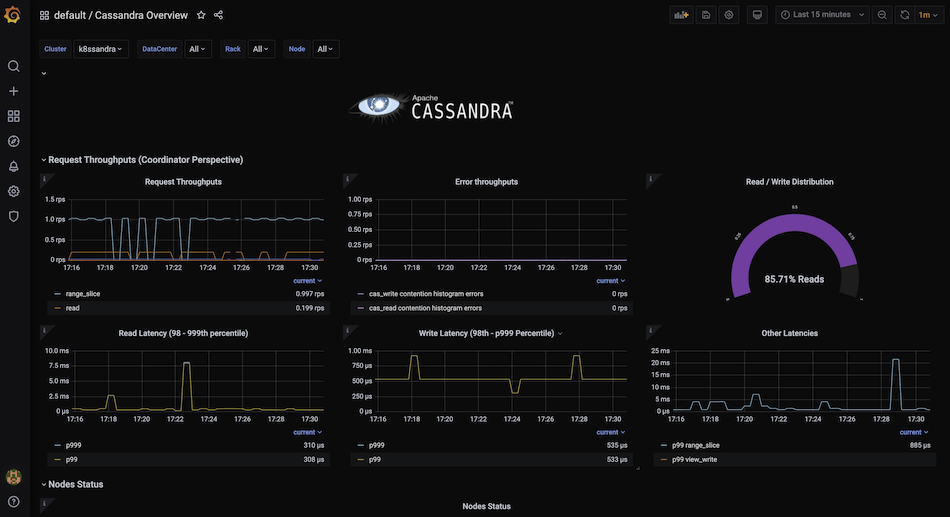This screenshot has width=950, height=517.
Task: Open the Write Latency panel title menu
Action: pos(490,333)
